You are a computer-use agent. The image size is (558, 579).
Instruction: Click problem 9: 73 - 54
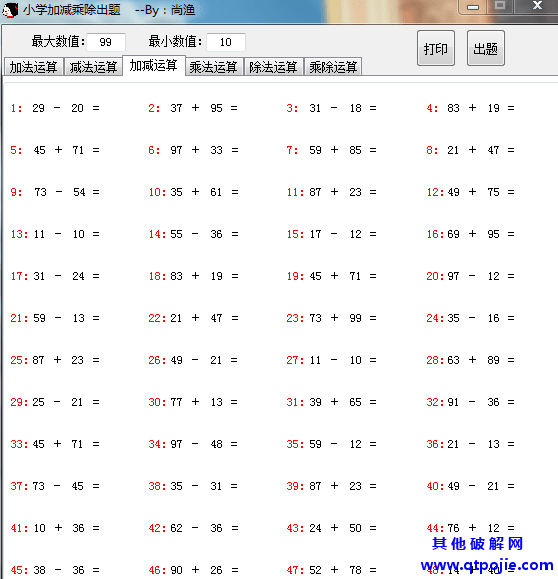tap(55, 192)
